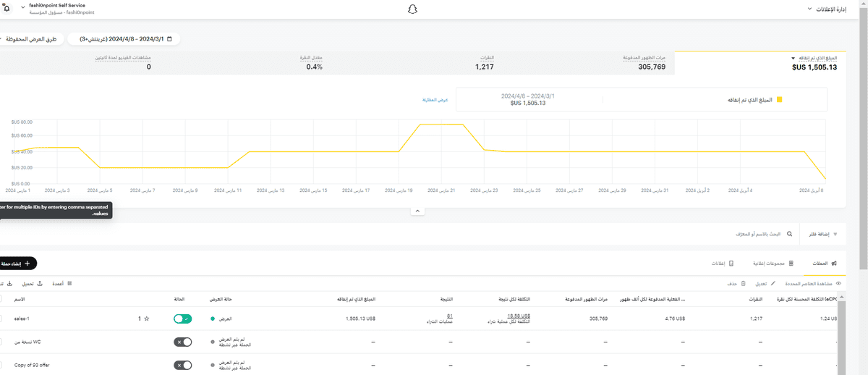Switch to the ads tab
868x375 pixels.
pos(718,264)
